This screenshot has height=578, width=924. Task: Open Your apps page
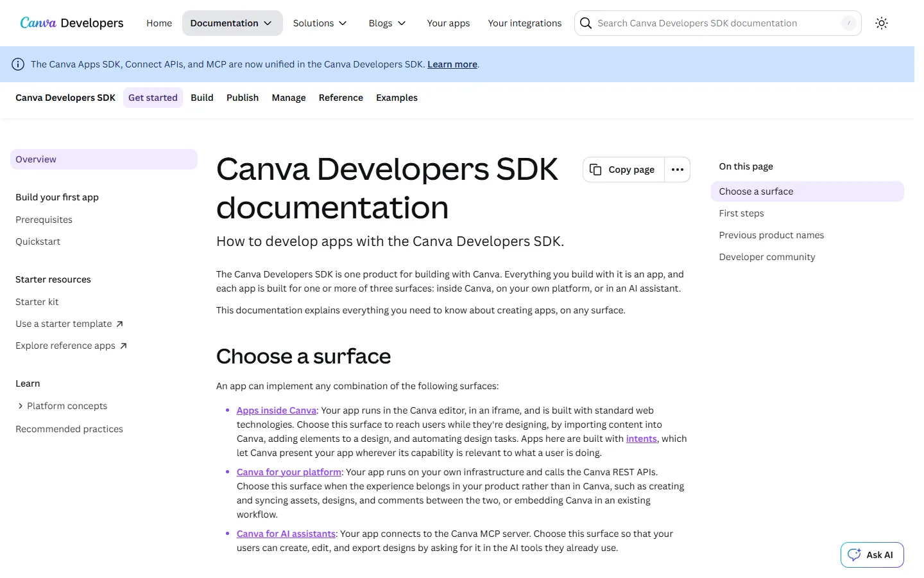[449, 23]
